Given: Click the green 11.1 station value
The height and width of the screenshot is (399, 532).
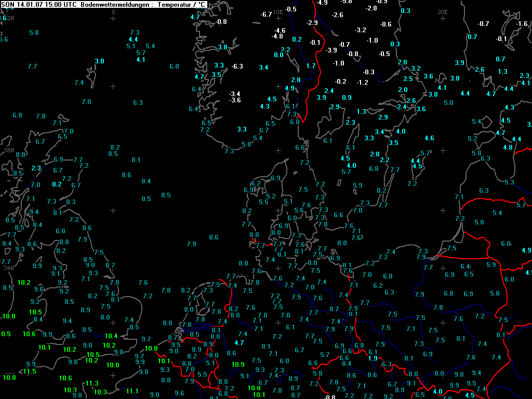Looking at the screenshot, I should point(132,391).
